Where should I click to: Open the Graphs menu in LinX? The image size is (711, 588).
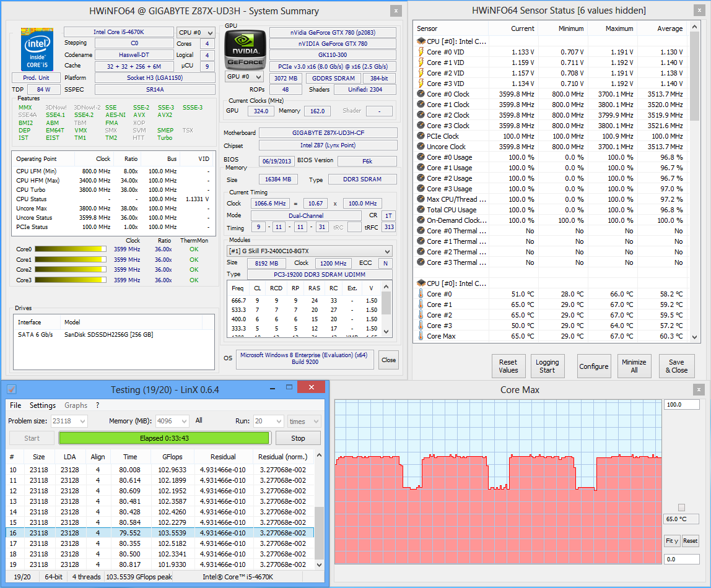click(76, 405)
